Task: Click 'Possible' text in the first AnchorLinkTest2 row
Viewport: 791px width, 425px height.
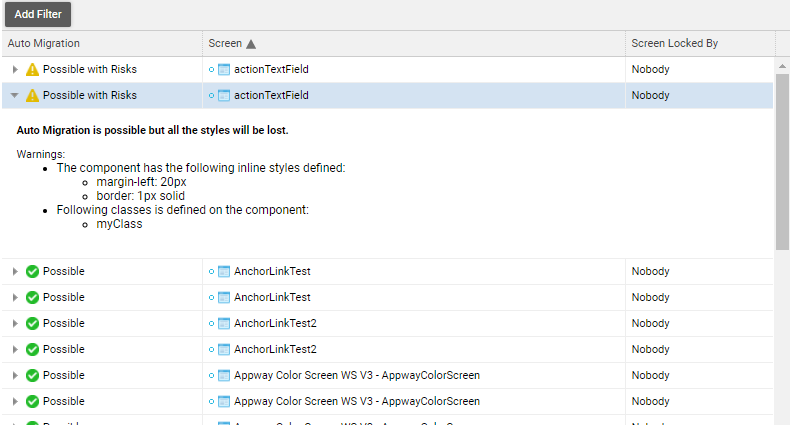Action: (64, 324)
